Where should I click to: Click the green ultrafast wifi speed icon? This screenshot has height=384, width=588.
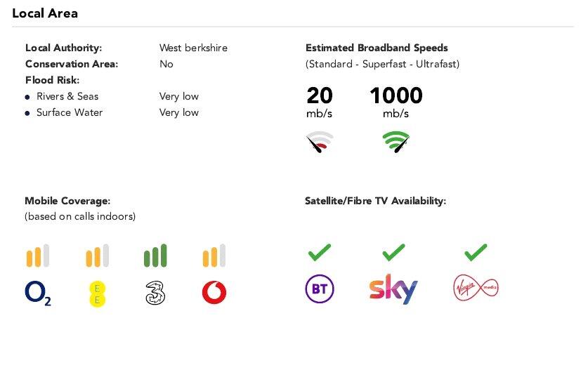pyautogui.click(x=396, y=143)
